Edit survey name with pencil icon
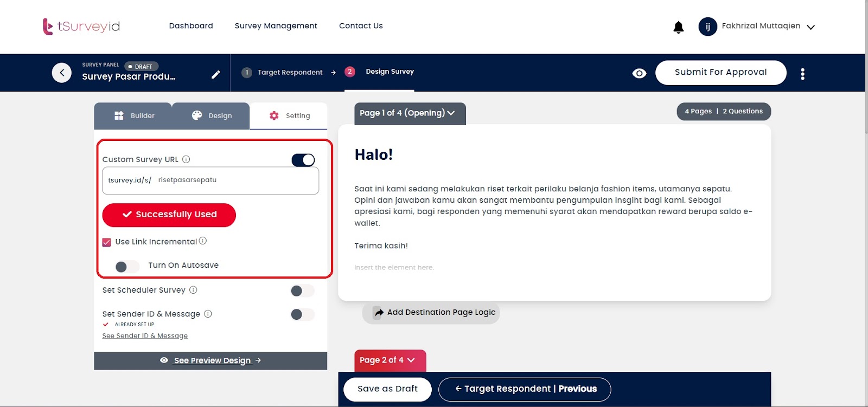 215,75
